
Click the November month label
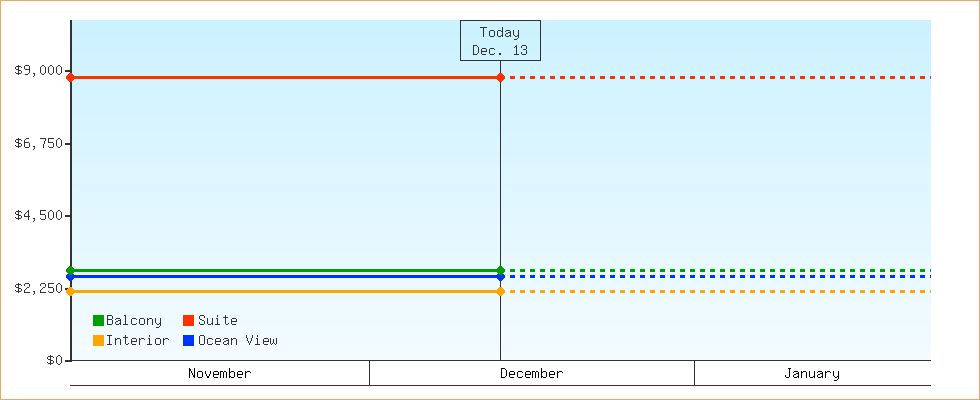pyautogui.click(x=219, y=373)
